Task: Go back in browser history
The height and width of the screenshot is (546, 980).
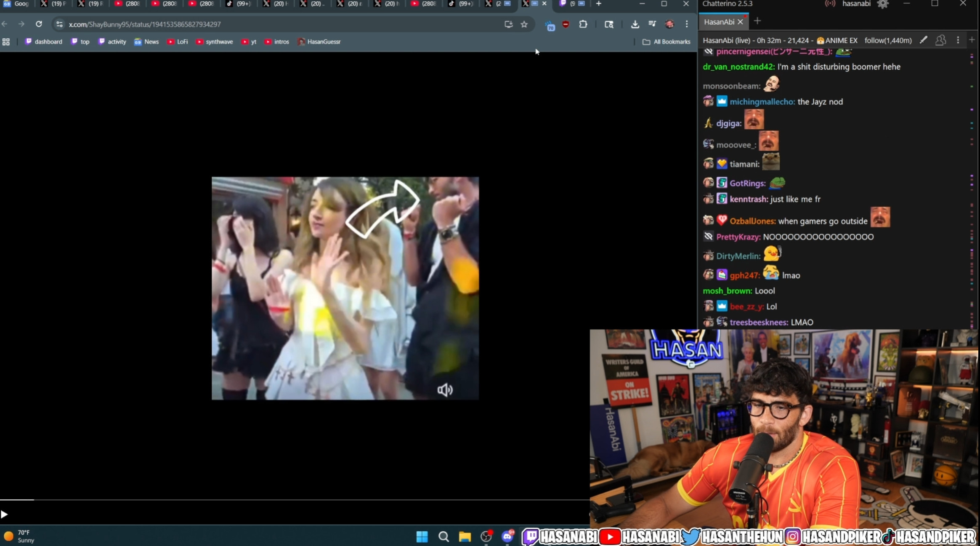Action: pyautogui.click(x=5, y=24)
